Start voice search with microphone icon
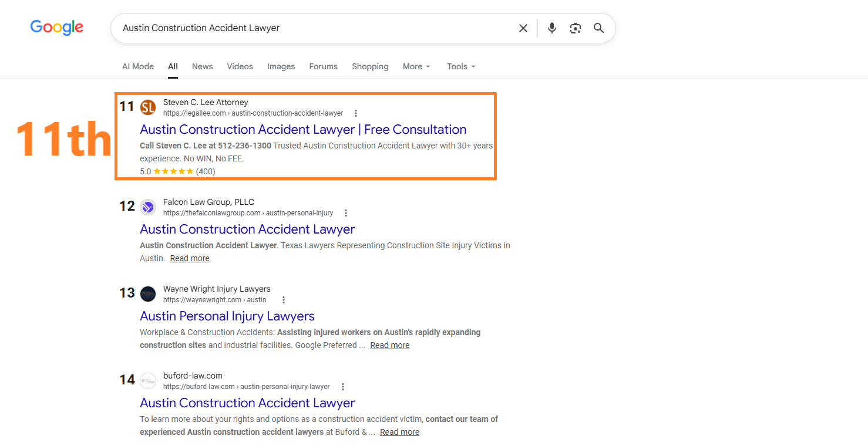This screenshot has height=446, width=868. click(x=551, y=28)
